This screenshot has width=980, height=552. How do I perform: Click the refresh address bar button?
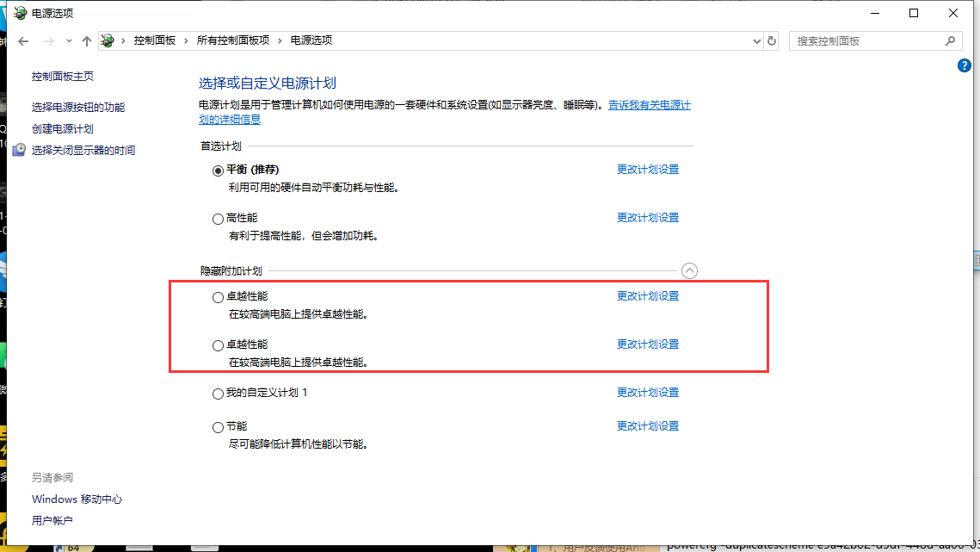tap(772, 40)
